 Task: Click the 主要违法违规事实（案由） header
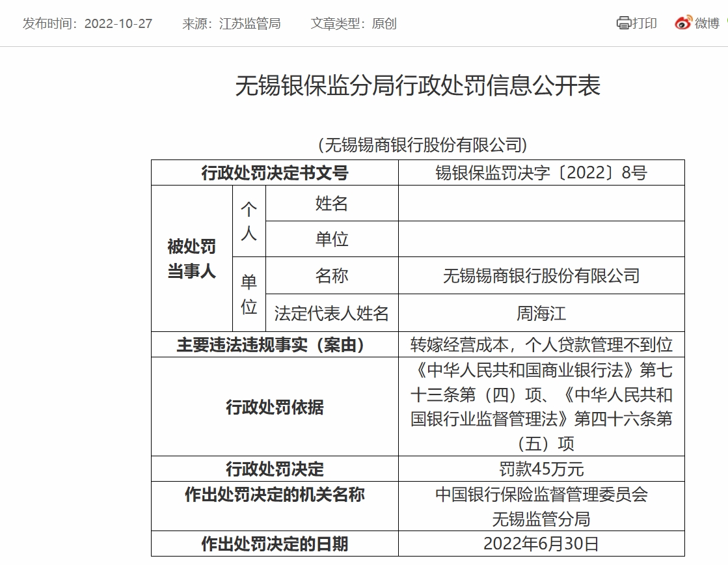[x=275, y=345]
